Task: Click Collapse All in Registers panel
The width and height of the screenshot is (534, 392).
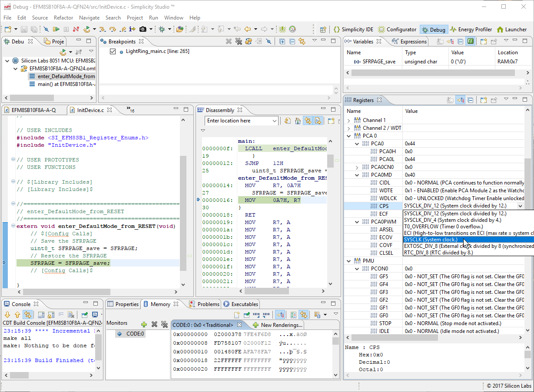Action: [470, 100]
